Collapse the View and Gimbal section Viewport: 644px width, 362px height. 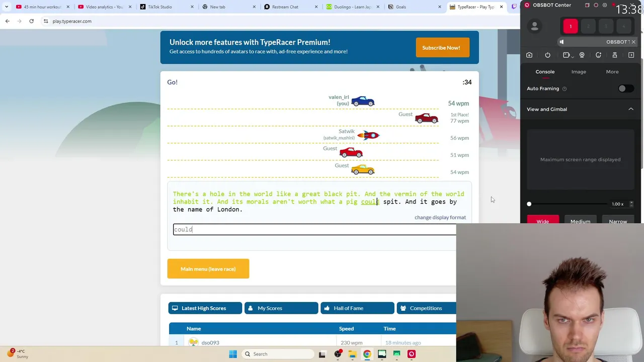[x=631, y=109]
